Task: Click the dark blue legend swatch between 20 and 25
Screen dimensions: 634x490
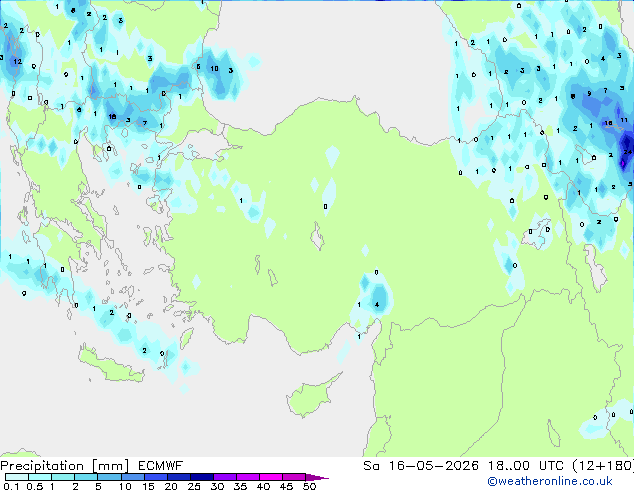Action: (x=179, y=477)
